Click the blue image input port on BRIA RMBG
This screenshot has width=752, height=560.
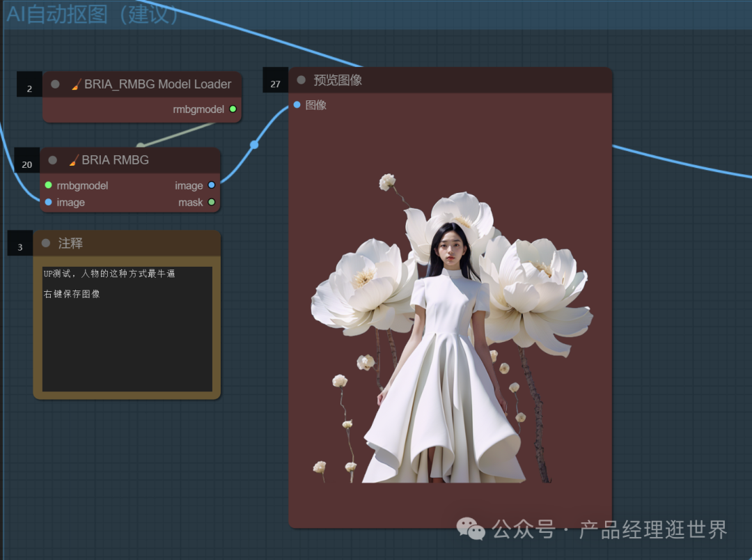click(47, 202)
